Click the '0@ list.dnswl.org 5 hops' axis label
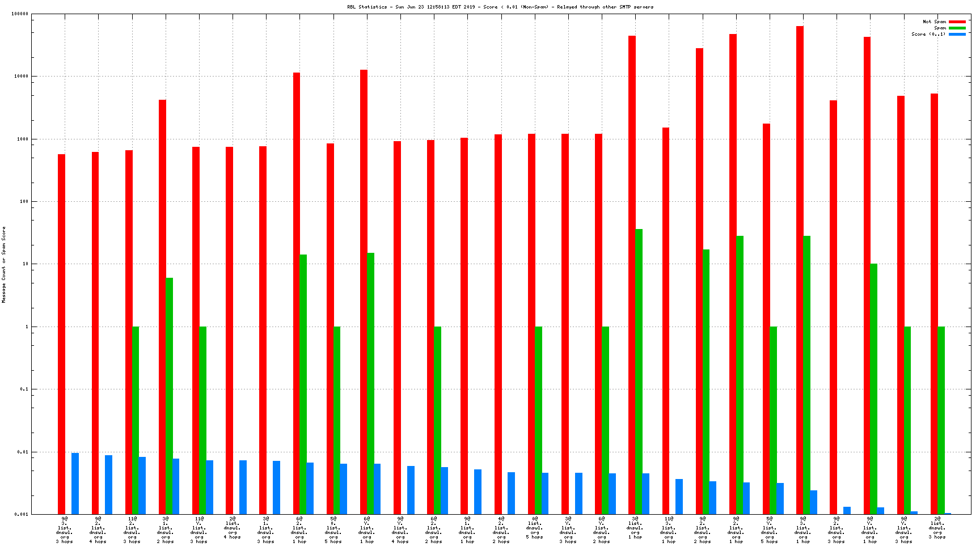The width and height of the screenshot is (980, 551). 534,529
